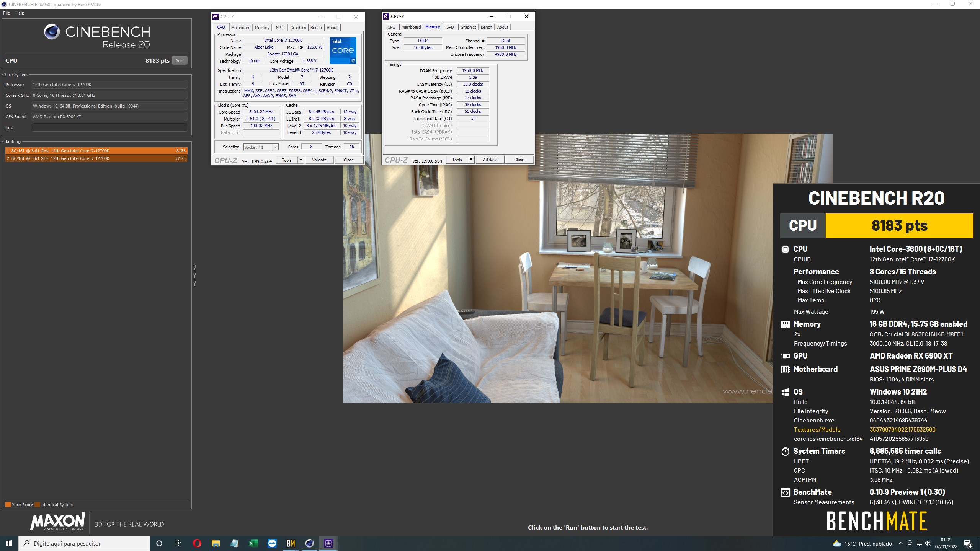Open the File menu in Cinebench
The image size is (980, 551).
click(x=7, y=13)
